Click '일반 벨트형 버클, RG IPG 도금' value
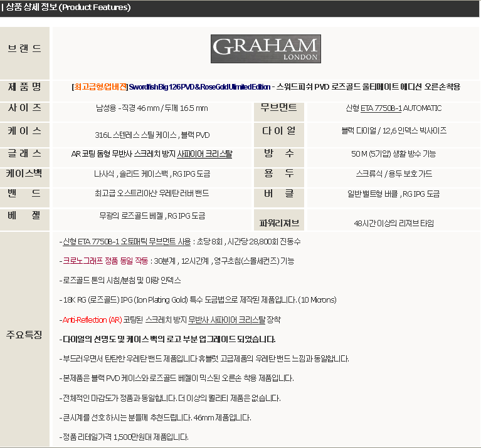Viewport: 481px width, 448px height. click(x=394, y=194)
